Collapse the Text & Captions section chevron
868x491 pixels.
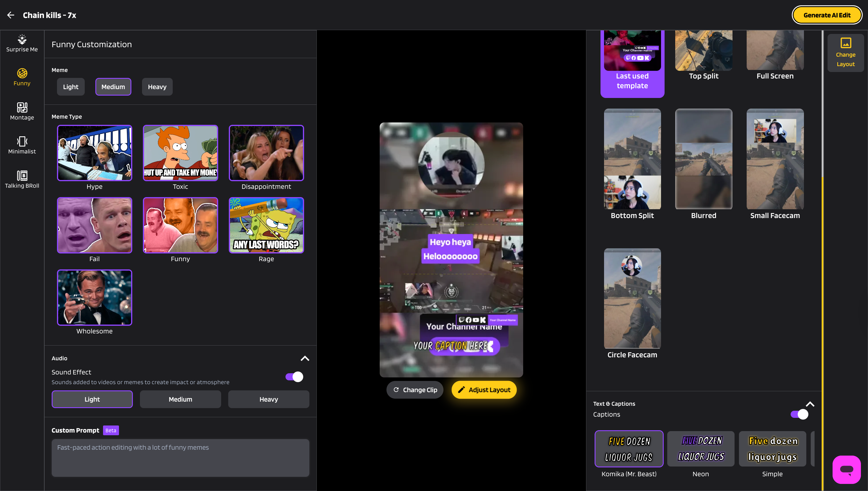coord(810,404)
